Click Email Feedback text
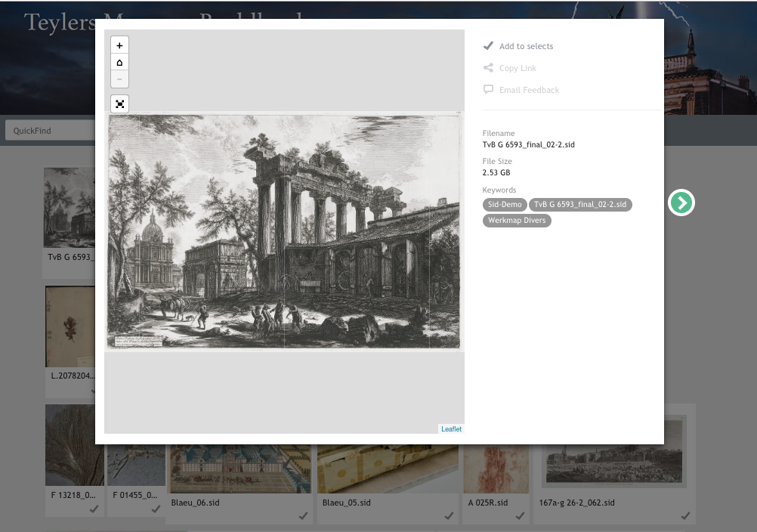The image size is (757, 532). (x=529, y=90)
